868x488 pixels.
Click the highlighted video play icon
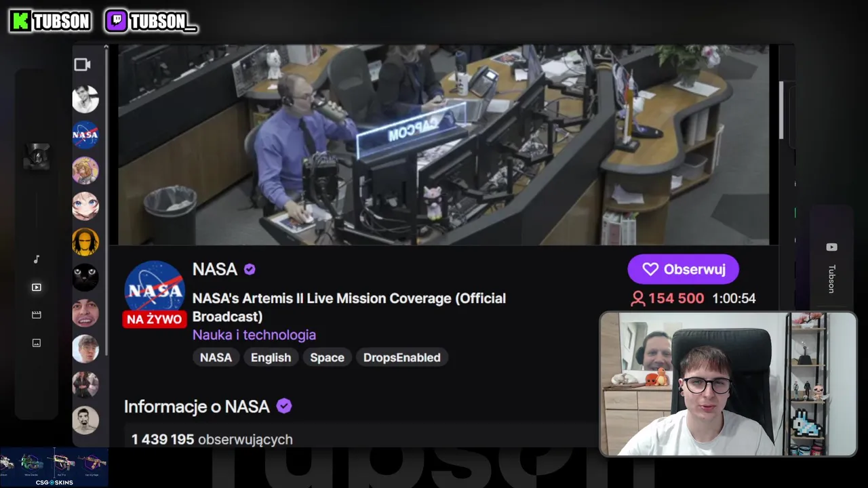pyautogui.click(x=37, y=287)
